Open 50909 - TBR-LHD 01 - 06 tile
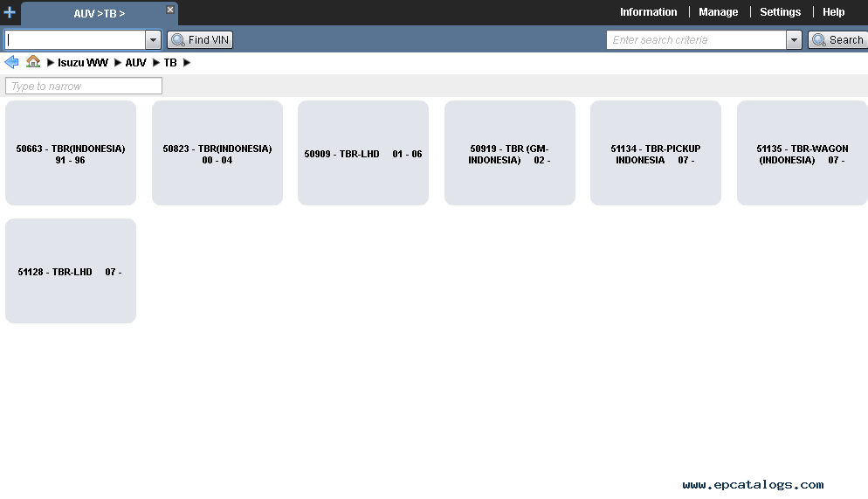This screenshot has width=868, height=499. pos(363,153)
